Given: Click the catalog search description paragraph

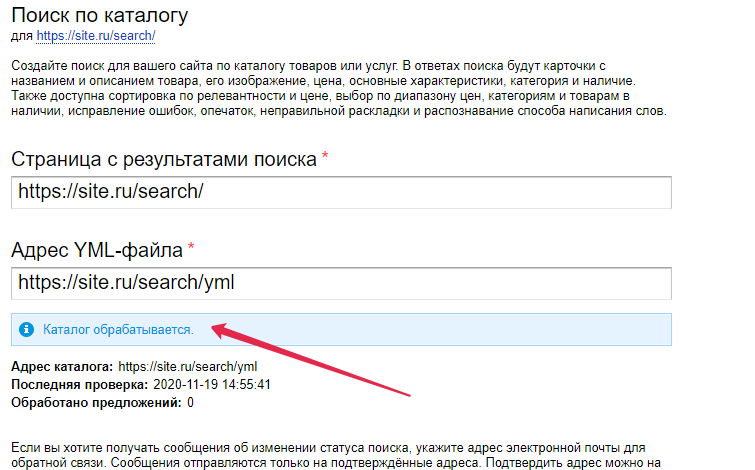Looking at the screenshot, I should tap(340, 87).
